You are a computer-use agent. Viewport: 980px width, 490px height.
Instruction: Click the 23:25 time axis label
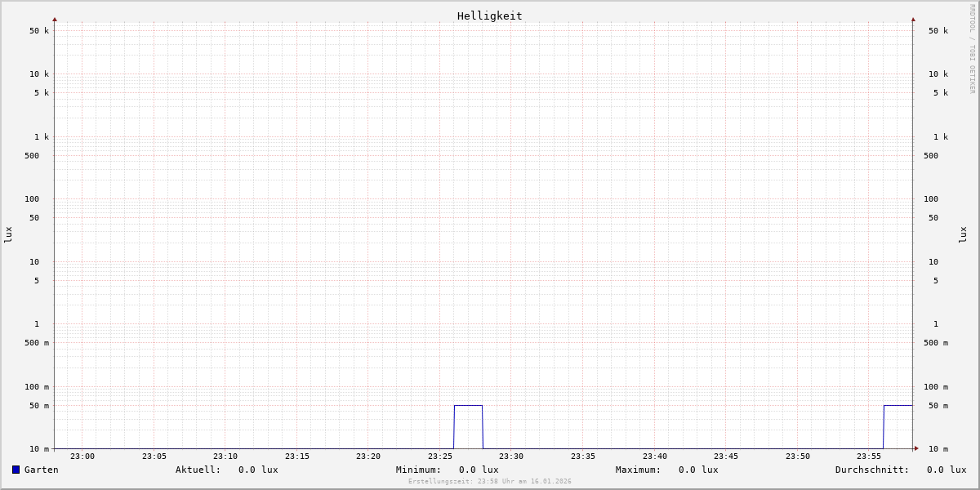440,457
